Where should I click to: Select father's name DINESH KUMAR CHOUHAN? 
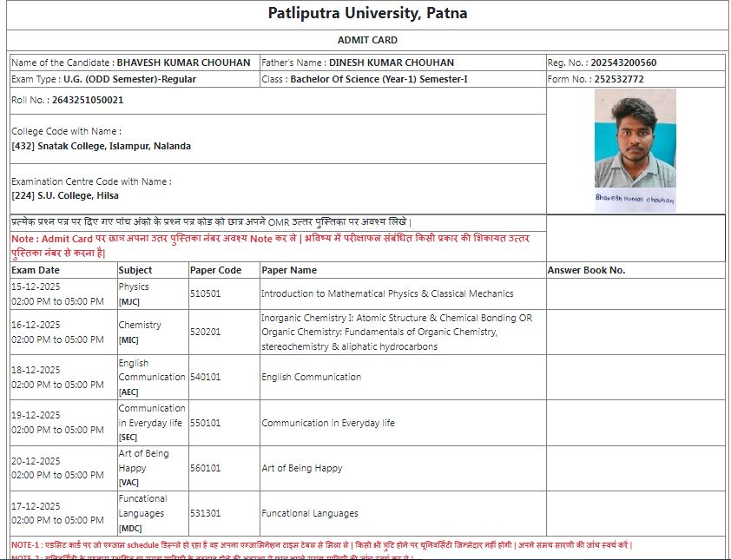391,63
